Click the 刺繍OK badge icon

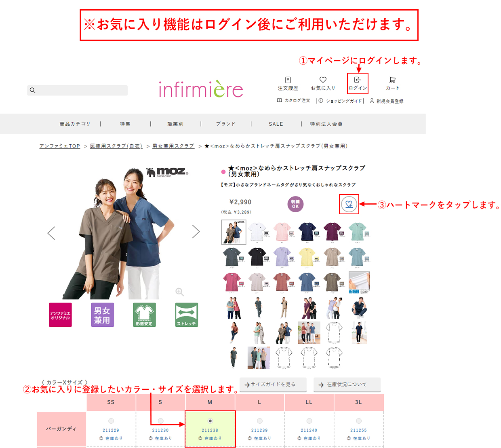click(x=295, y=204)
